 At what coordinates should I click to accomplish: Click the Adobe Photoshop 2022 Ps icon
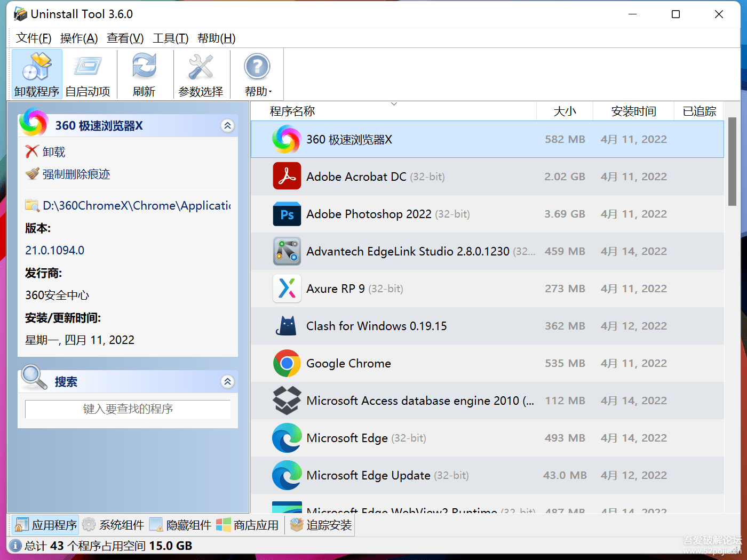coord(287,214)
